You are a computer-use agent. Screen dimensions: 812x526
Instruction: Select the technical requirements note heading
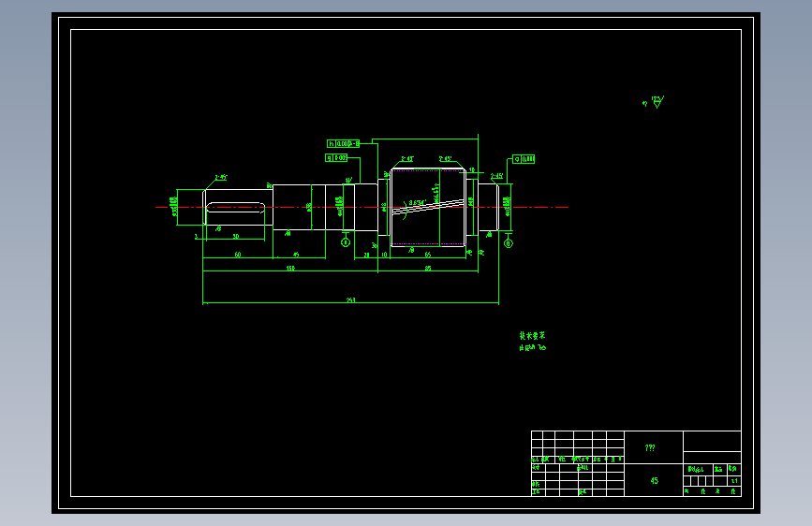pyautogui.click(x=532, y=335)
